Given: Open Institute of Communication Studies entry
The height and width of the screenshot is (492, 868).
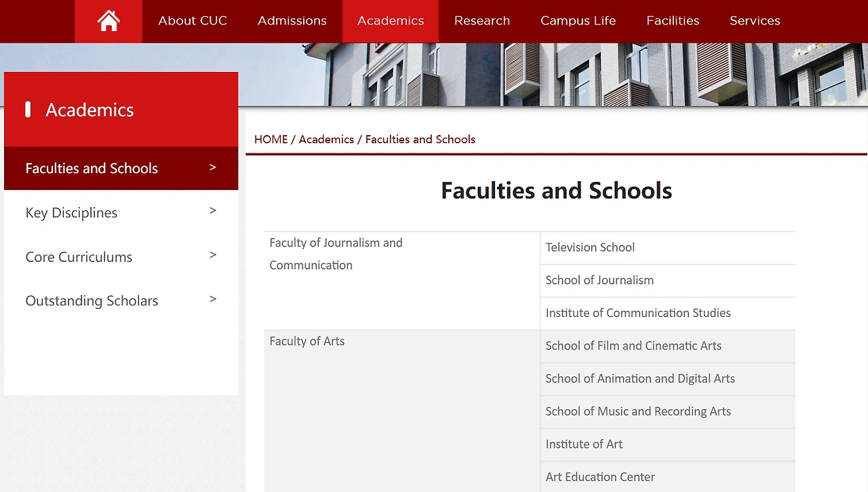Looking at the screenshot, I should (638, 313).
